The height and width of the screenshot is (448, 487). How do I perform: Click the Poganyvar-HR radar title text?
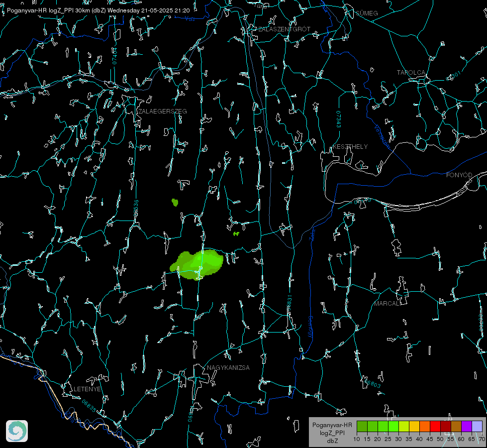(x=98, y=10)
